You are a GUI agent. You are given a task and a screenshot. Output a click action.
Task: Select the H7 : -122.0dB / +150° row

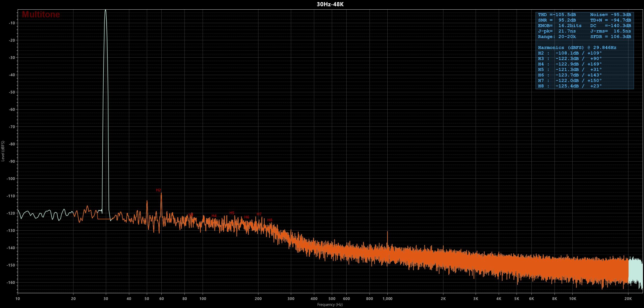pyautogui.click(x=570, y=81)
